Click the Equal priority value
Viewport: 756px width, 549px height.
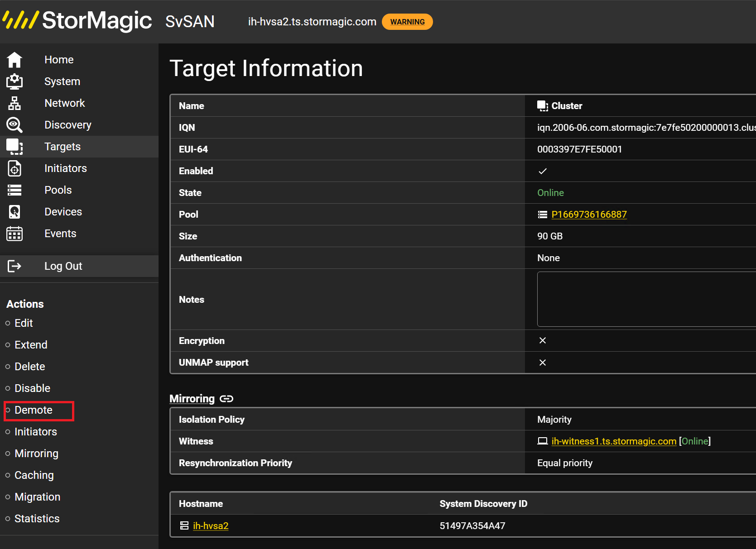tap(565, 463)
